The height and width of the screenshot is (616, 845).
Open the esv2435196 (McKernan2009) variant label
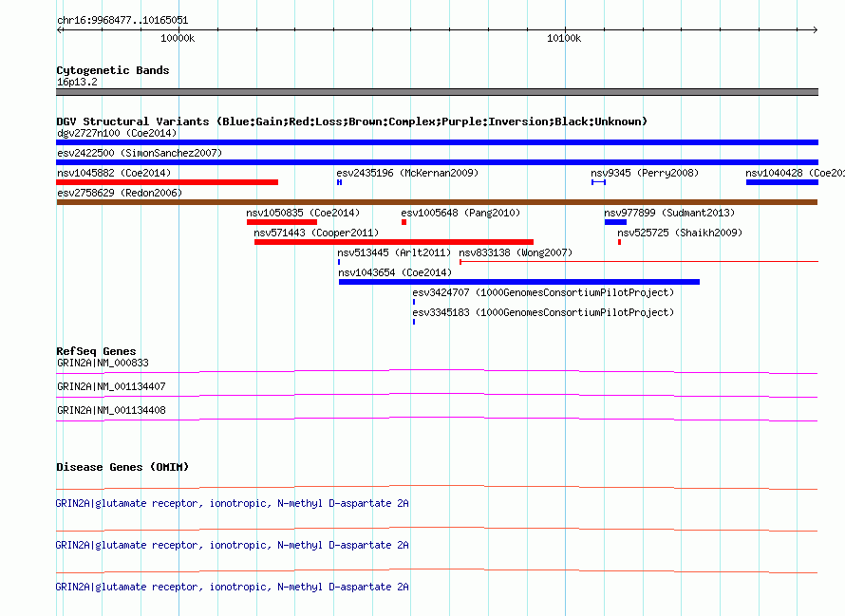(x=407, y=173)
